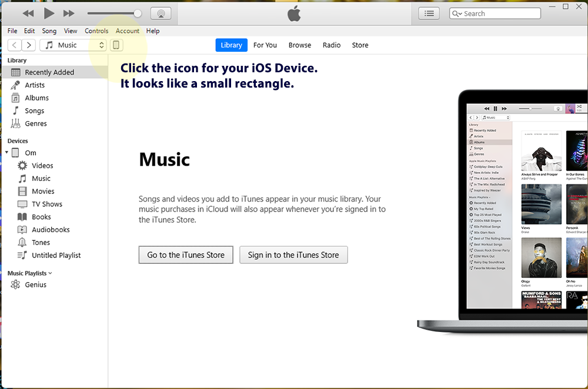
Task: Switch to the For You tab
Action: 265,45
